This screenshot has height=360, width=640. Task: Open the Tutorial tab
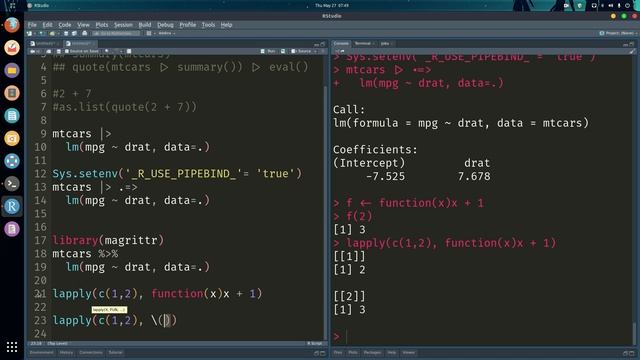[116, 353]
